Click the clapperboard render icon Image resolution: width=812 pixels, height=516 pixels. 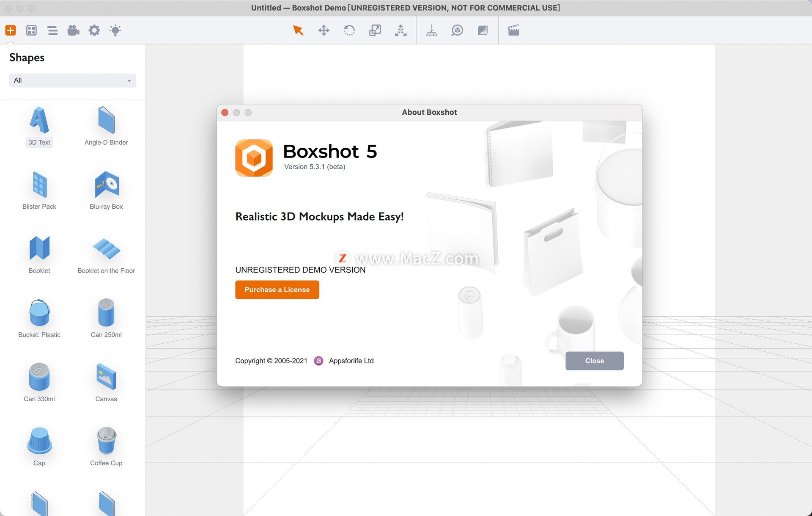pos(513,30)
